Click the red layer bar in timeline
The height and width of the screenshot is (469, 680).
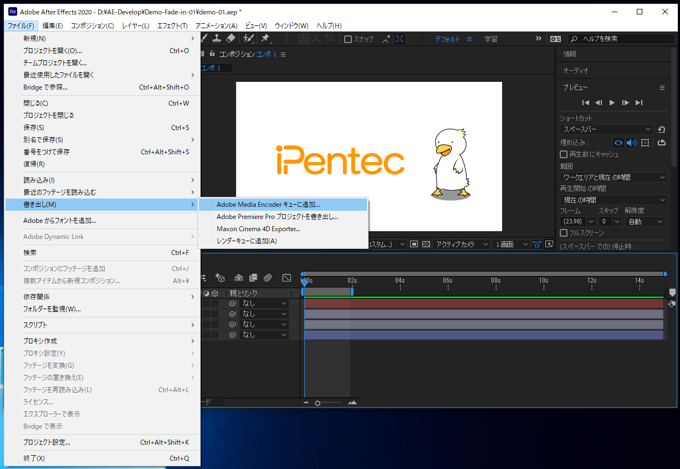pos(484,303)
